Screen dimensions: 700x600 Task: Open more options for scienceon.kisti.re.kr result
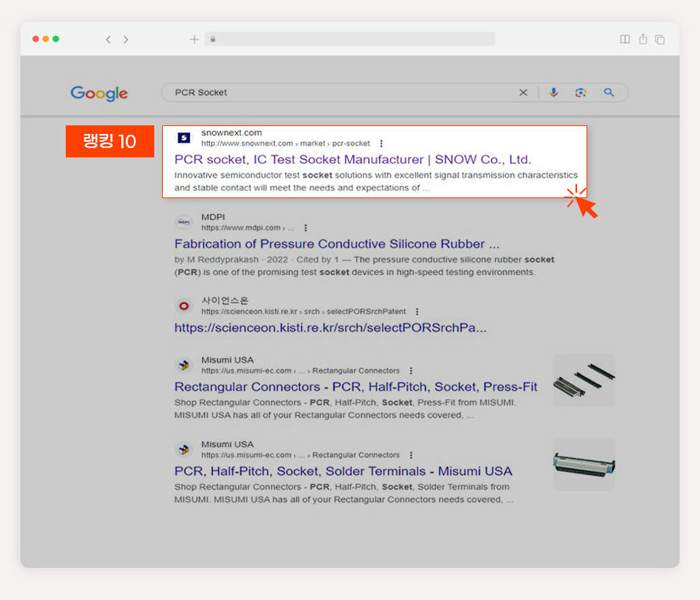click(x=417, y=312)
